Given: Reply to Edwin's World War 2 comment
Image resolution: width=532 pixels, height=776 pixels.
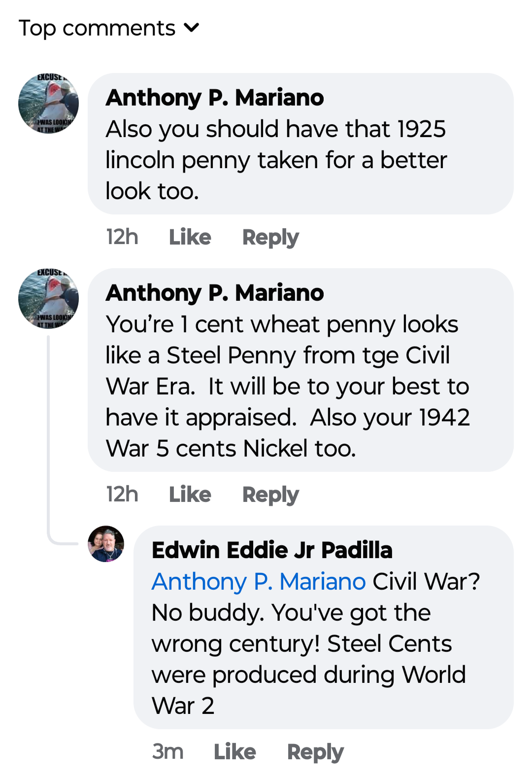Looking at the screenshot, I should pyautogui.click(x=315, y=752).
